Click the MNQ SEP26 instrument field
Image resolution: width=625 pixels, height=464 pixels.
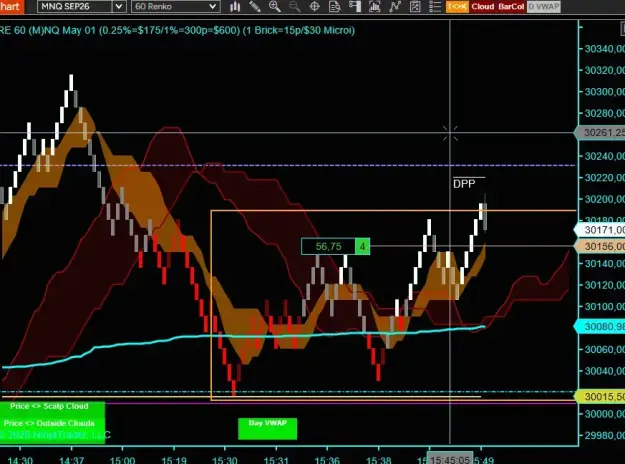[x=75, y=6]
